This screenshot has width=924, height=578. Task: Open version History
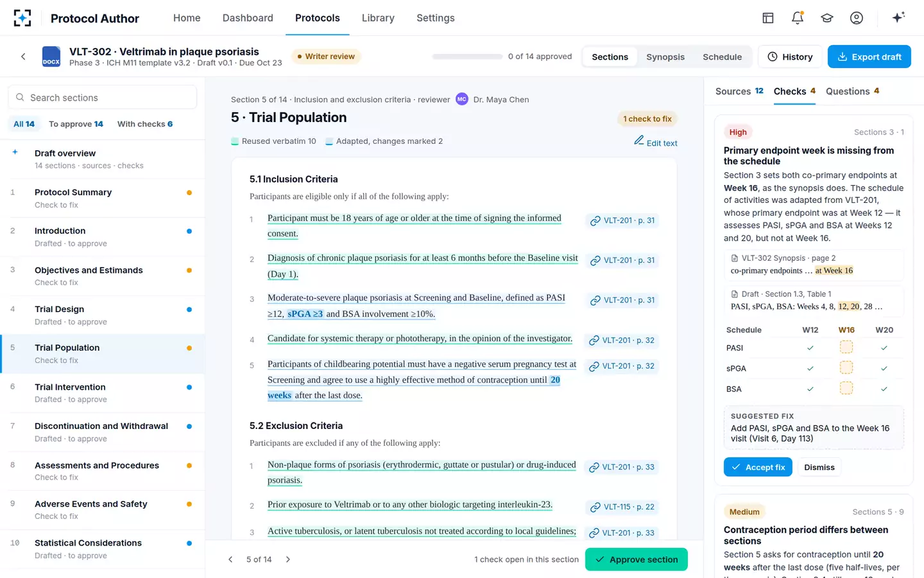[790, 57]
